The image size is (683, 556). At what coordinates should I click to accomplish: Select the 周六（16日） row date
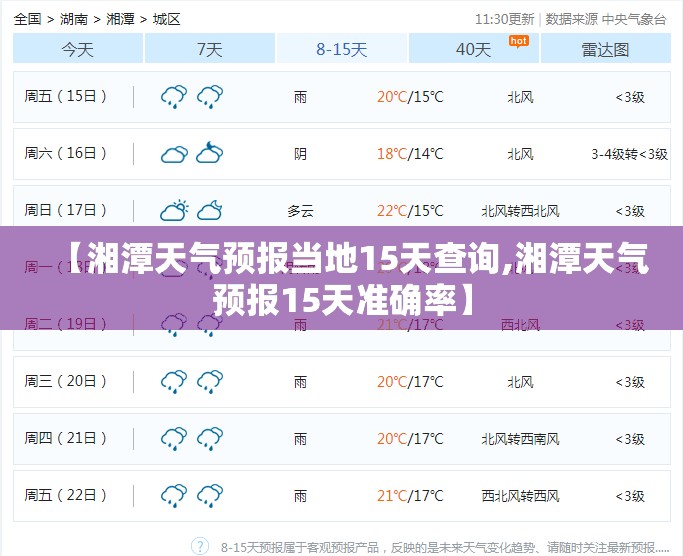tap(65, 153)
